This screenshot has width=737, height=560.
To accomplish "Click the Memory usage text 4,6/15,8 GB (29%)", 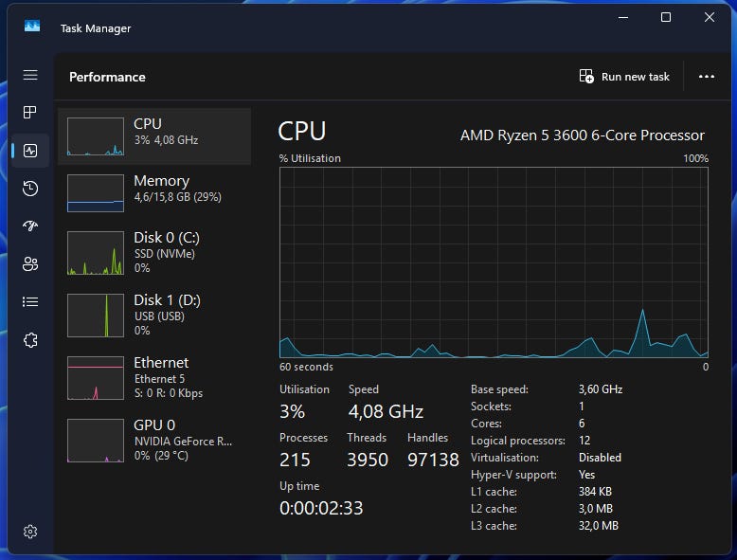I will coord(178,197).
